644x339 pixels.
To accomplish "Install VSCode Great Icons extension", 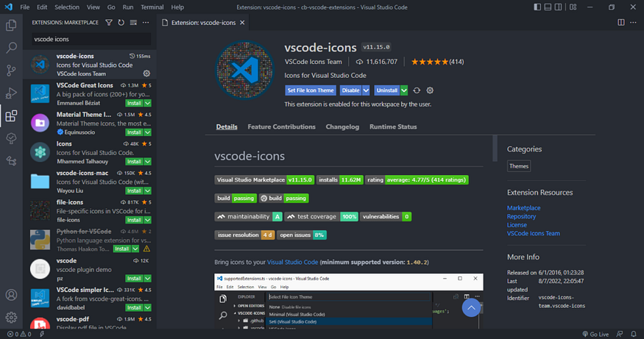I will point(134,103).
